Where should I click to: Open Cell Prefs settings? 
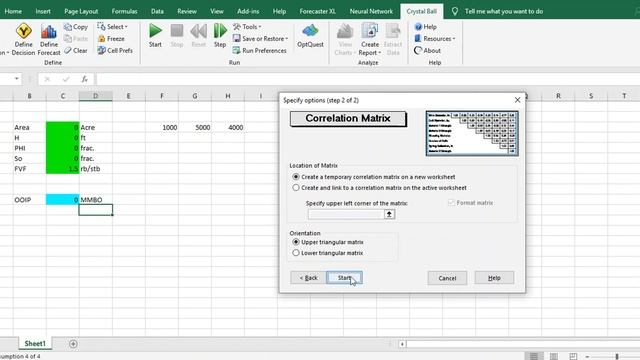pos(115,51)
